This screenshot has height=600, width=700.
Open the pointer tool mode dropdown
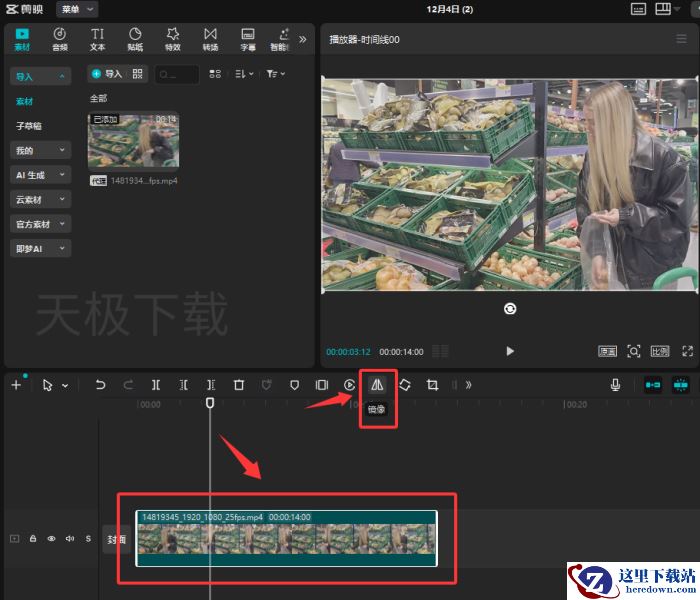pyautogui.click(x=65, y=385)
